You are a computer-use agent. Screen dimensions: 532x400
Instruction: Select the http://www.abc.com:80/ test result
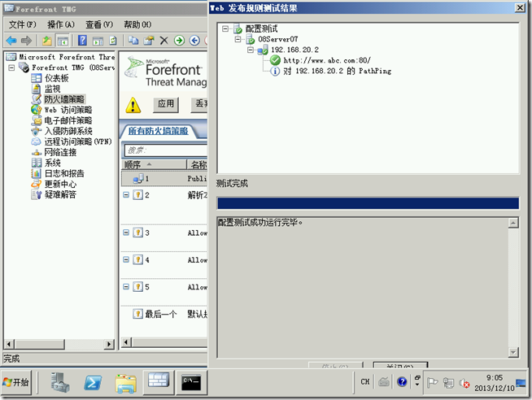pos(327,60)
